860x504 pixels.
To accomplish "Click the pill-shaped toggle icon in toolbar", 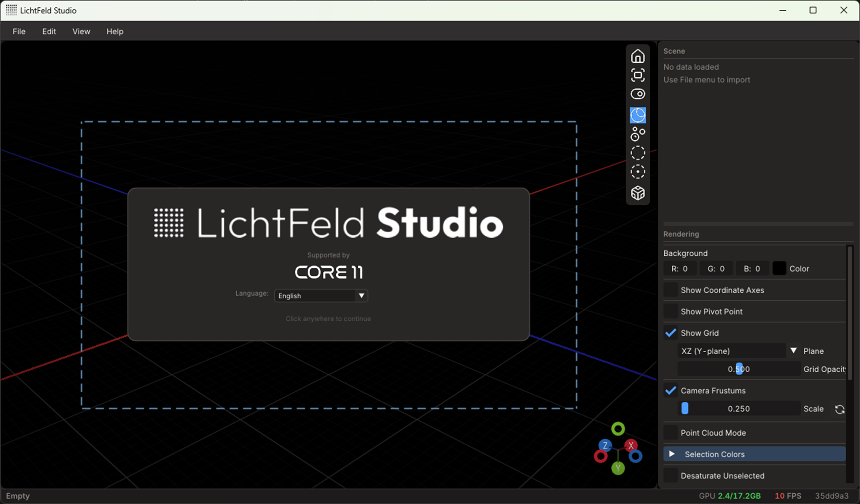I will 638,94.
